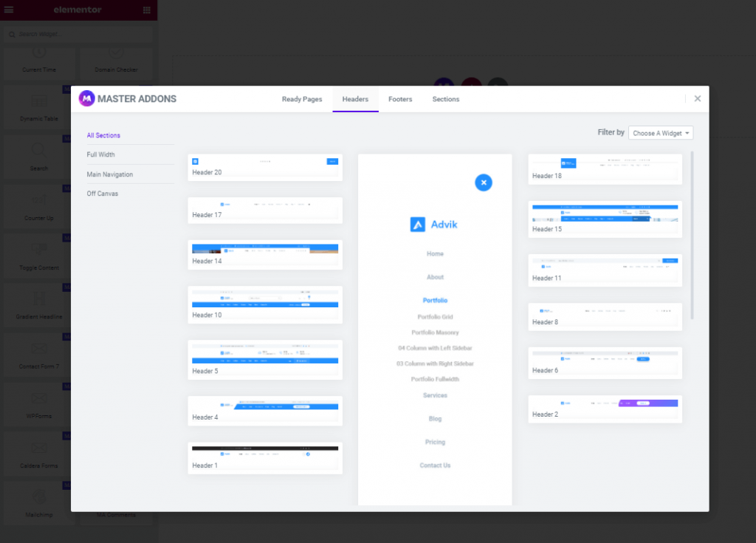The width and height of the screenshot is (756, 543).
Task: Open the Header 20 template thumbnail
Action: point(264,167)
